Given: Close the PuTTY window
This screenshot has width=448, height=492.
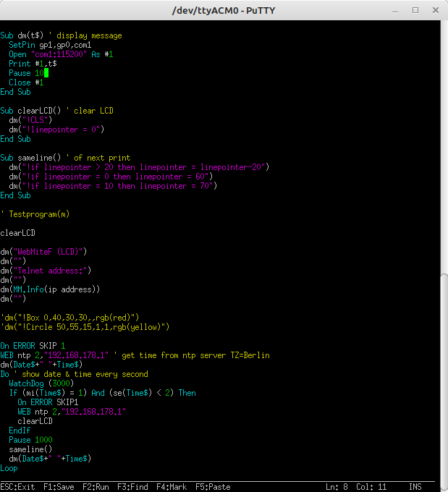Looking at the screenshot, I should pos(436,10).
